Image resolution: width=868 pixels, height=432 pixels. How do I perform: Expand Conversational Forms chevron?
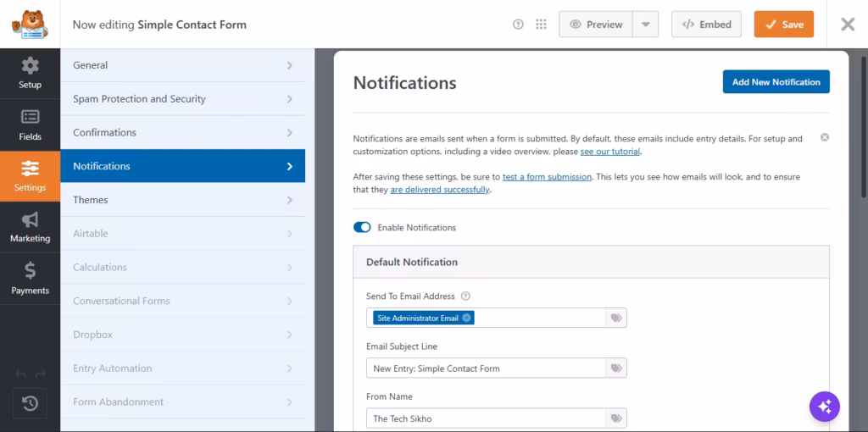[290, 301]
